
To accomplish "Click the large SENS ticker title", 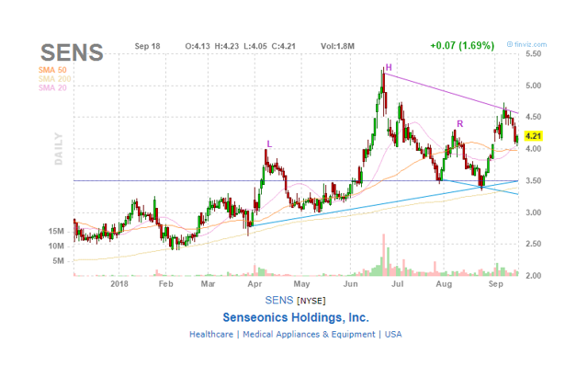I will (x=72, y=52).
